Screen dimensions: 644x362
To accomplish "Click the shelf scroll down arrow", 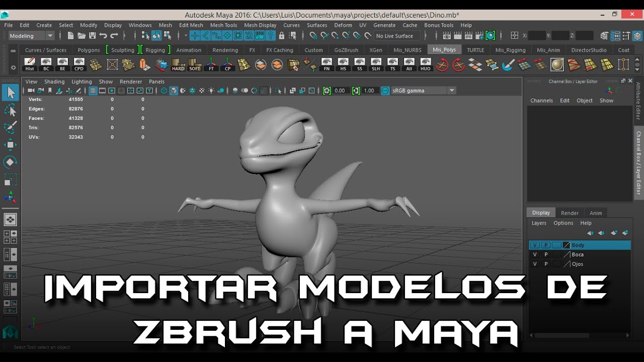I will click(x=637, y=69).
